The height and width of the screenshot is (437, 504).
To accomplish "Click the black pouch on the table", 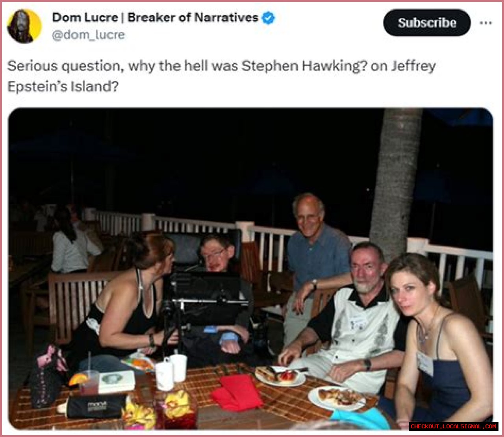I will tap(96, 406).
